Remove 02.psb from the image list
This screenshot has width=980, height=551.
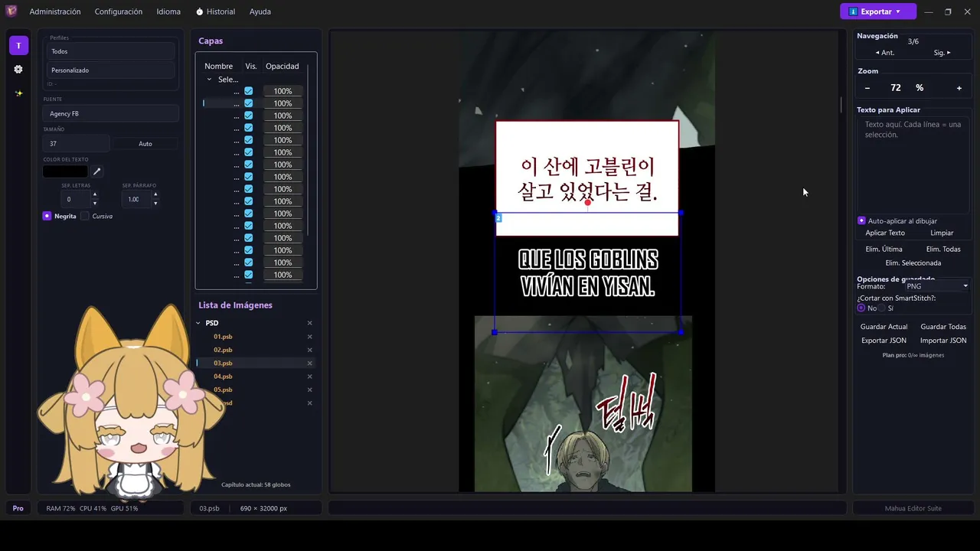pyautogui.click(x=310, y=350)
